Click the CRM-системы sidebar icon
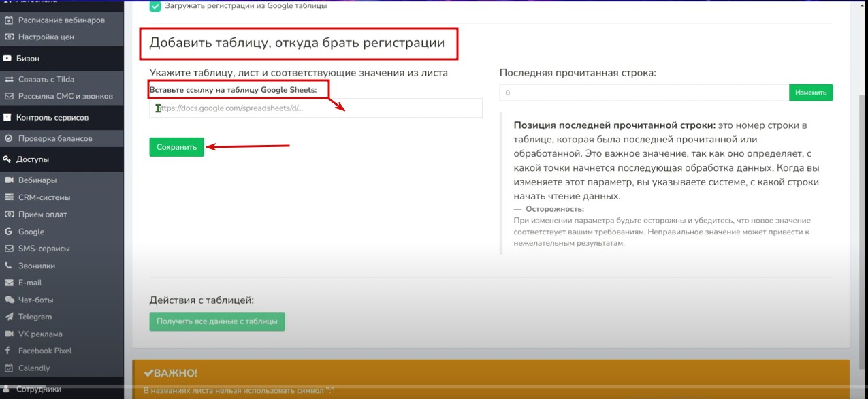Viewport: 868px width, 399px height. tap(9, 197)
